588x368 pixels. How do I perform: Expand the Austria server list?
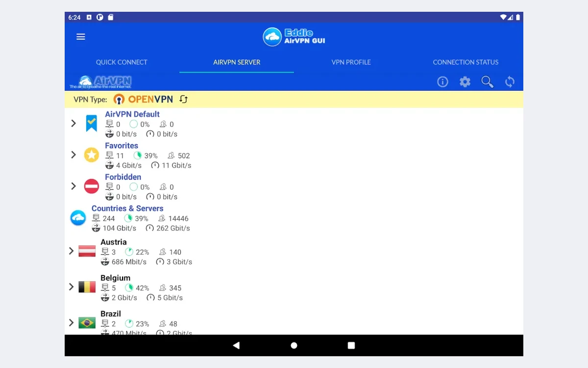(71, 251)
